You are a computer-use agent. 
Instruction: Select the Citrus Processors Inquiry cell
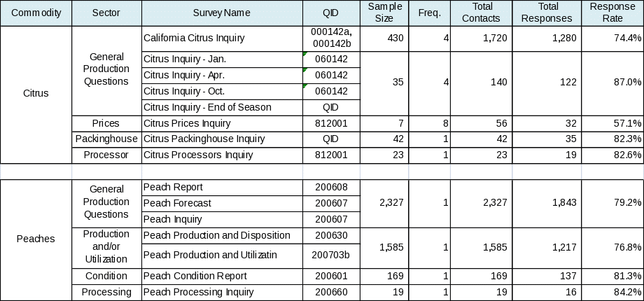click(x=222, y=155)
